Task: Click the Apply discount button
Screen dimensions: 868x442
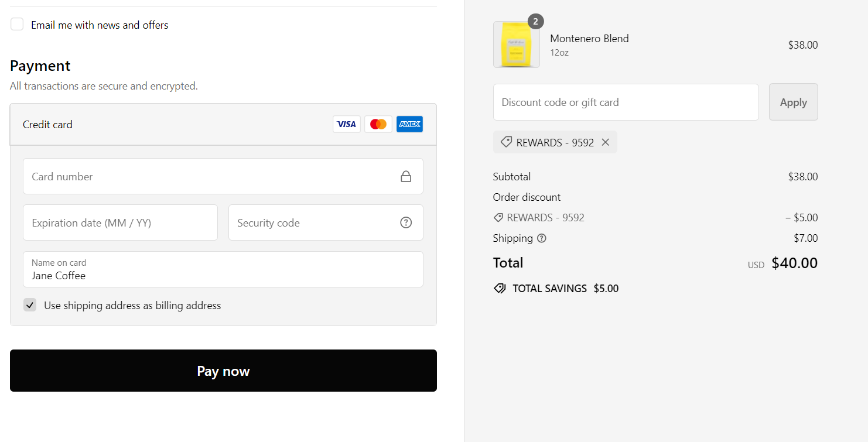Action: click(793, 102)
